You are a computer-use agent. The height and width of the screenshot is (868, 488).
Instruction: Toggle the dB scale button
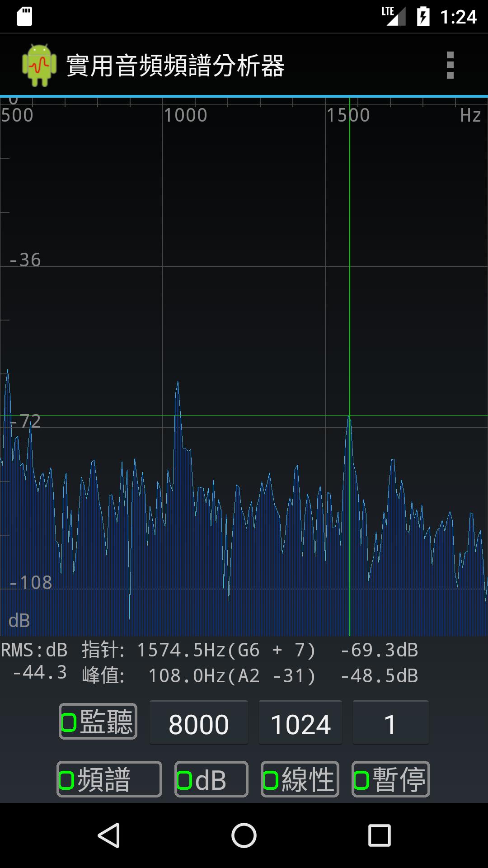211,779
